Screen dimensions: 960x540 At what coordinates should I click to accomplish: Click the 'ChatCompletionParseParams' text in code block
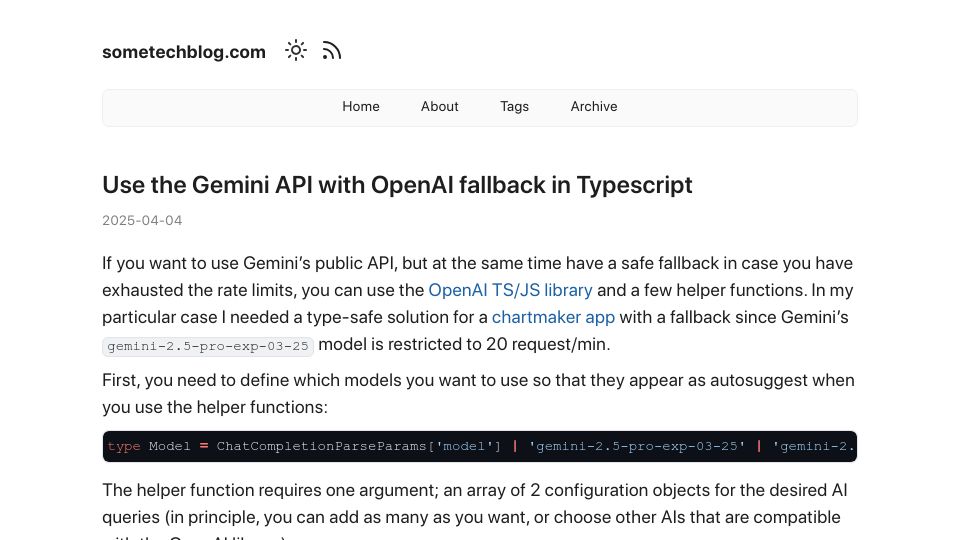click(321, 446)
